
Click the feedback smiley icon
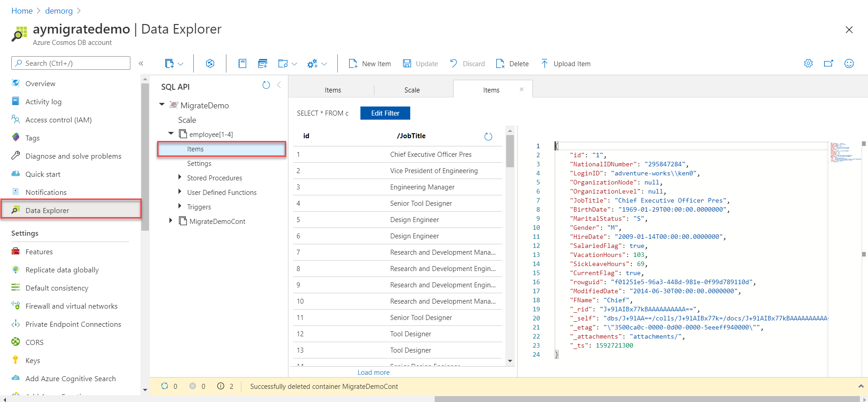tap(849, 63)
